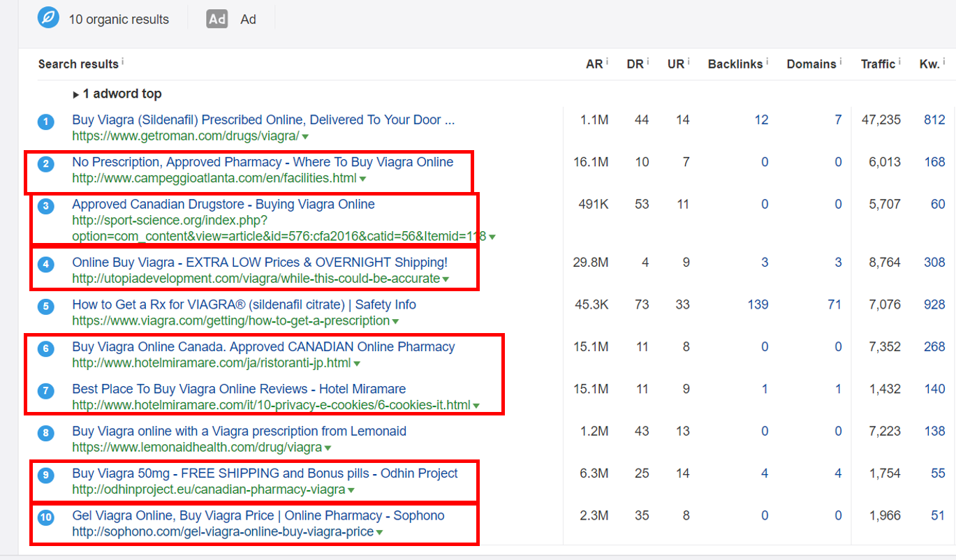The width and height of the screenshot is (956, 560).
Task: Click the info icon next to Search results
Action: point(123,61)
